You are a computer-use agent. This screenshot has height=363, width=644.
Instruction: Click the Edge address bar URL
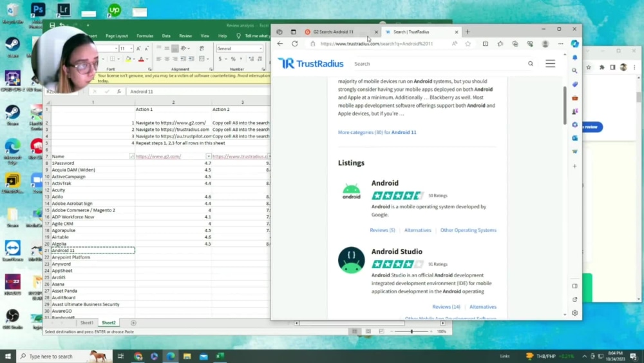coord(377,44)
